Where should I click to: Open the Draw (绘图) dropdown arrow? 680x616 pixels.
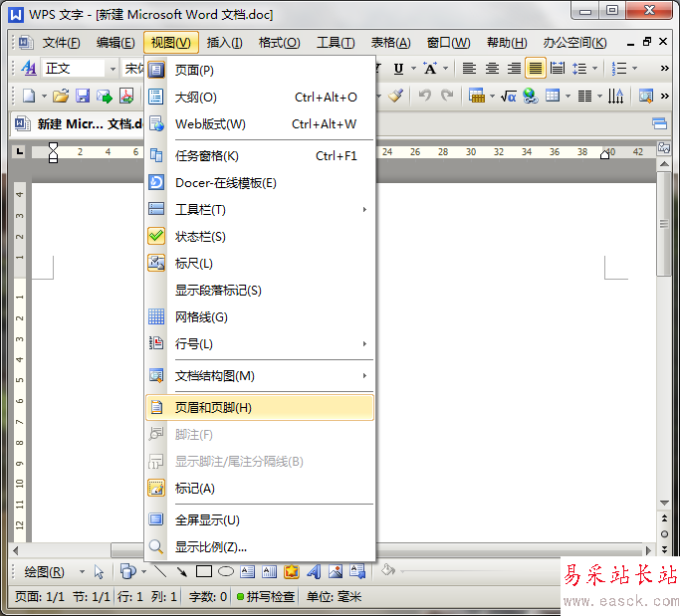(82, 572)
